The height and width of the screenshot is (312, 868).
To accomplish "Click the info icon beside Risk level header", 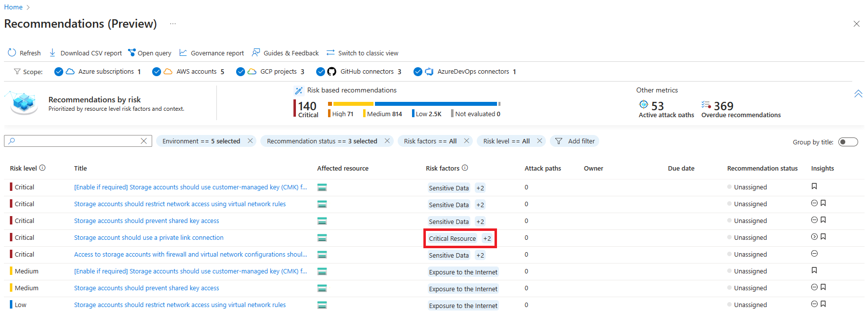I will pyautogui.click(x=42, y=168).
